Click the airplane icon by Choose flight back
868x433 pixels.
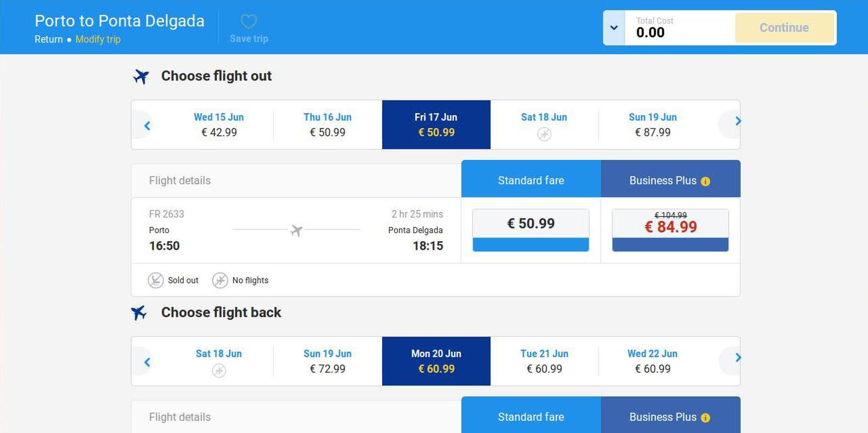point(139,313)
